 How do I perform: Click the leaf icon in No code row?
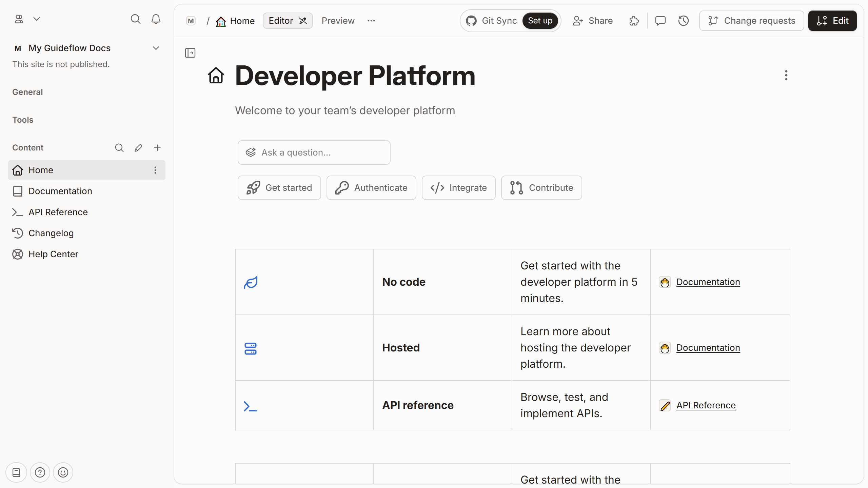click(251, 282)
